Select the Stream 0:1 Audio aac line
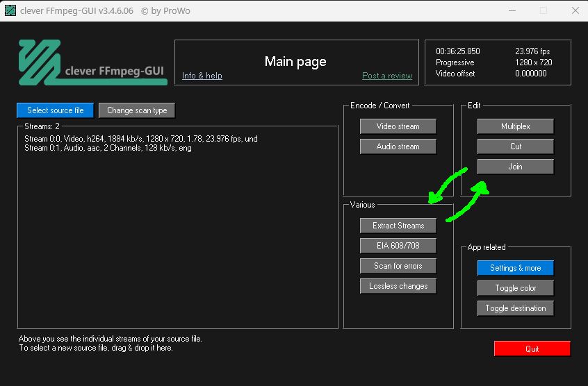This screenshot has width=588, height=386. pos(108,148)
